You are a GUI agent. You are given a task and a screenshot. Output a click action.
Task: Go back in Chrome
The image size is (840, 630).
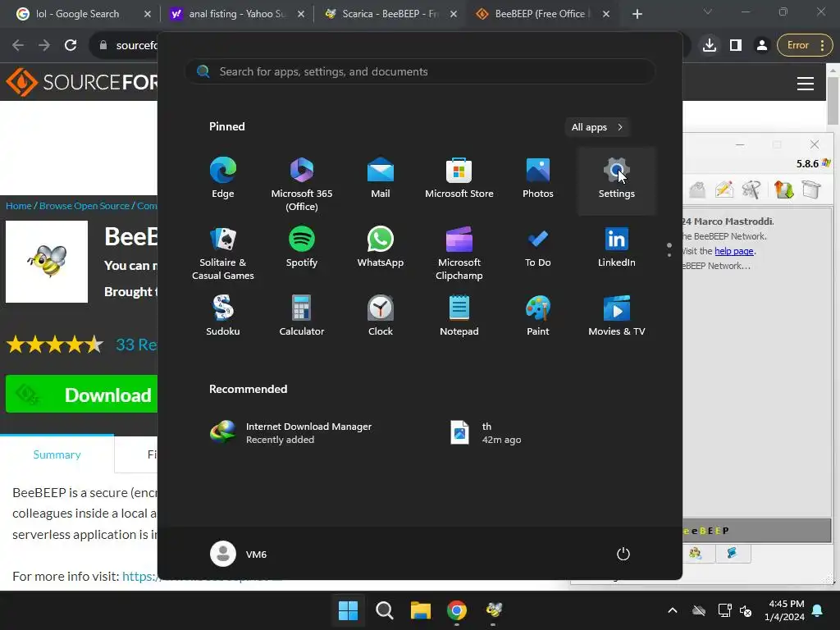pyautogui.click(x=18, y=46)
